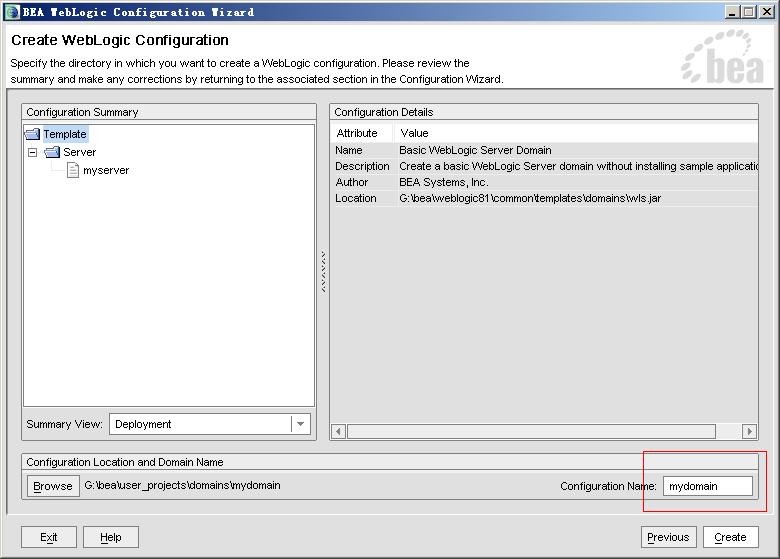The width and height of the screenshot is (780, 559).
Task: Select the Deployment combo box
Action: click(x=209, y=424)
